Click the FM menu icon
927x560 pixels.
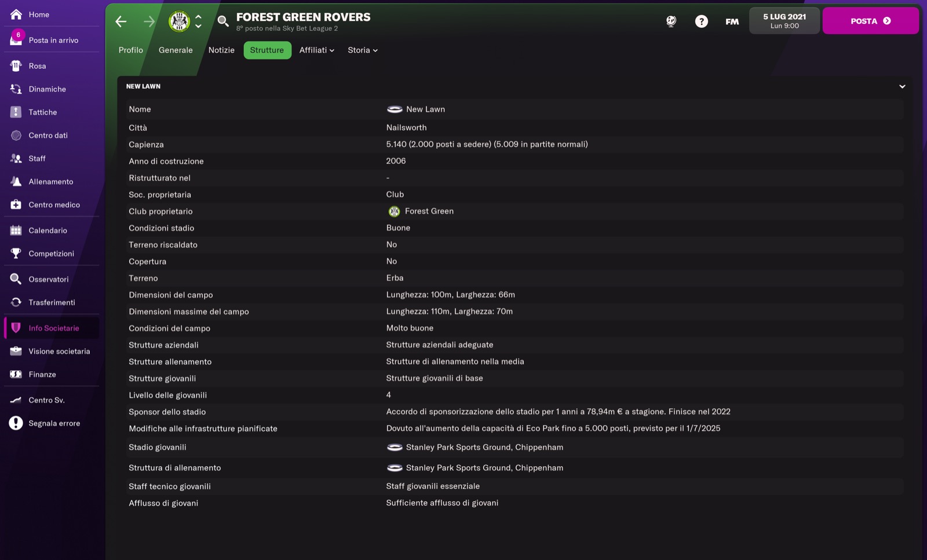(x=732, y=21)
